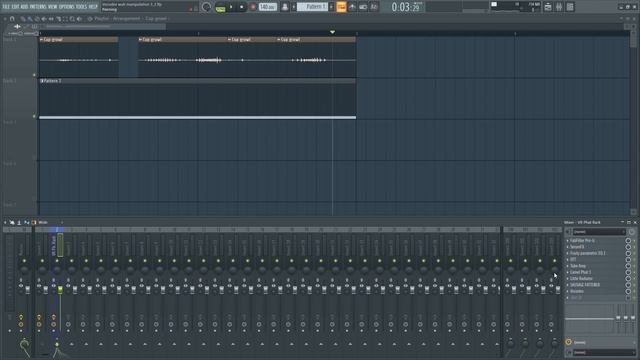Click icon left of the Pattern selector

point(285,7)
